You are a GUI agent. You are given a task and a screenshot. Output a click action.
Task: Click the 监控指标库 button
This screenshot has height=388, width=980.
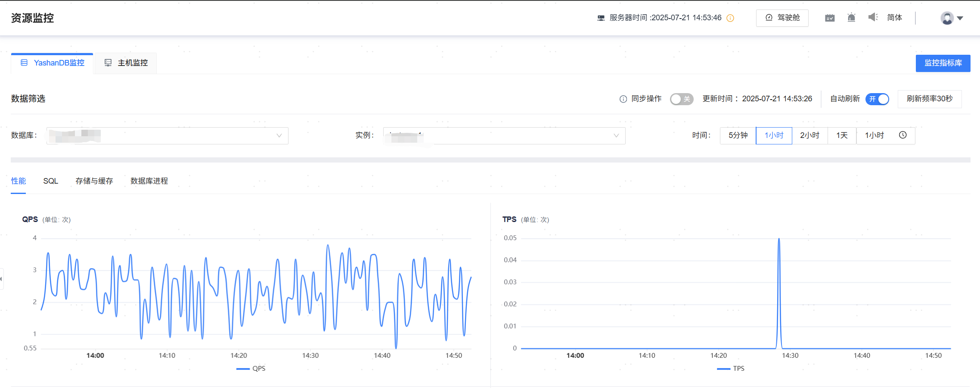coord(943,63)
